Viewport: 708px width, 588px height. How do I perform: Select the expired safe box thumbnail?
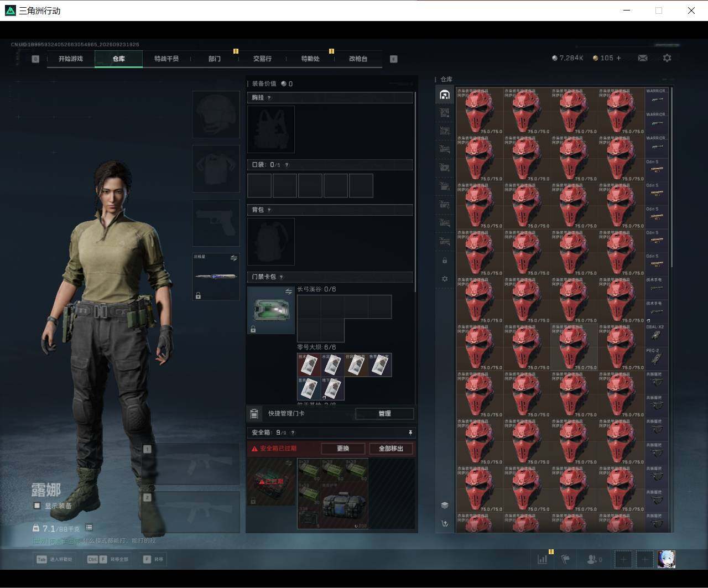[271, 482]
